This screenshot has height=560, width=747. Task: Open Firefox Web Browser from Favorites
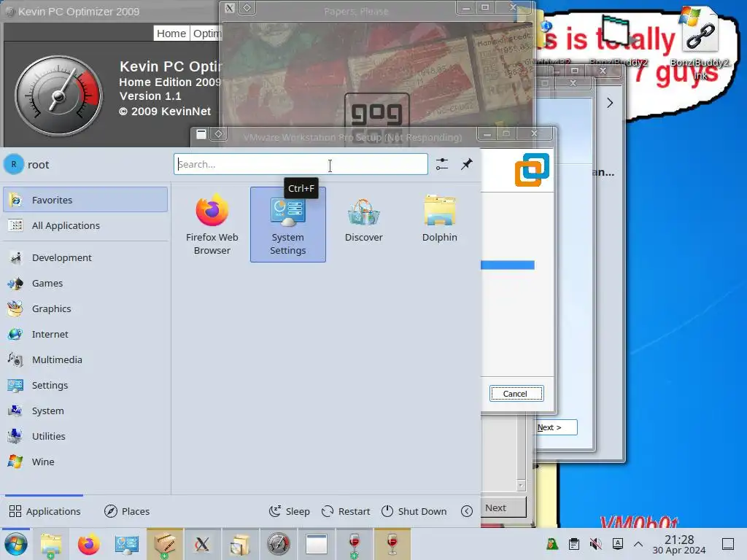pos(212,225)
